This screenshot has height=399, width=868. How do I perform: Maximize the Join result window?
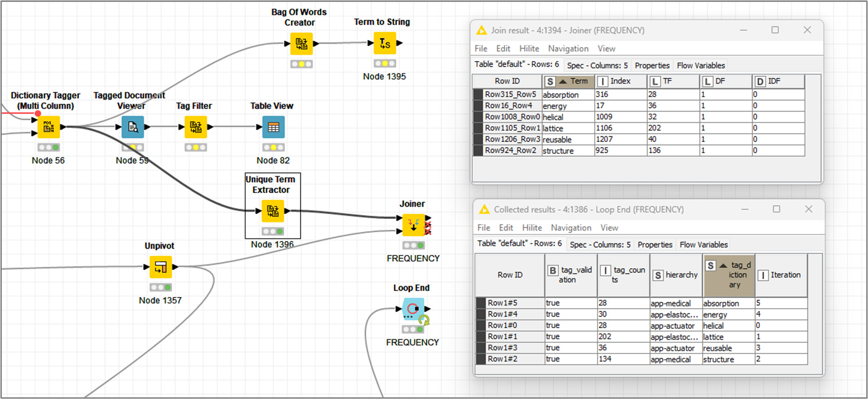[775, 30]
